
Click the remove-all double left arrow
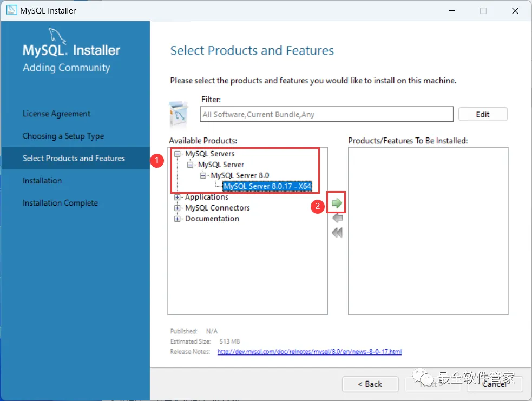(337, 233)
